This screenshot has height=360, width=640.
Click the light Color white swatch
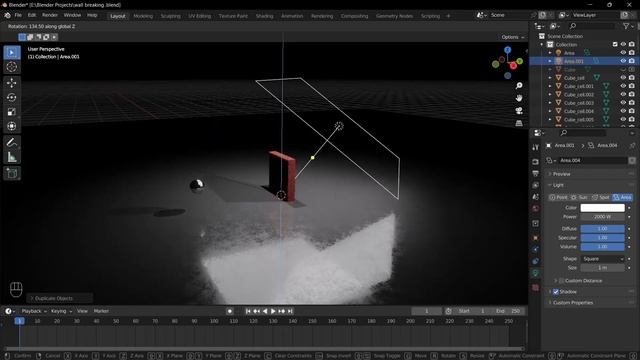click(x=602, y=208)
